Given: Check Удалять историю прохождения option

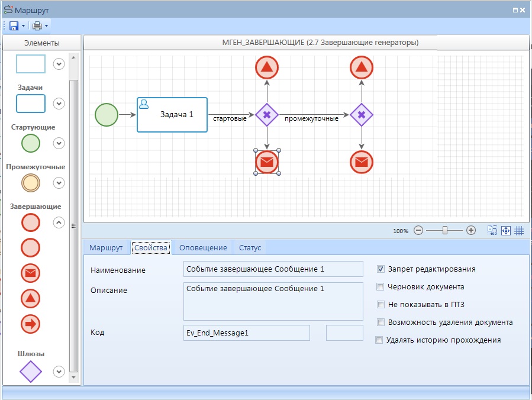Looking at the screenshot, I should click(x=379, y=340).
